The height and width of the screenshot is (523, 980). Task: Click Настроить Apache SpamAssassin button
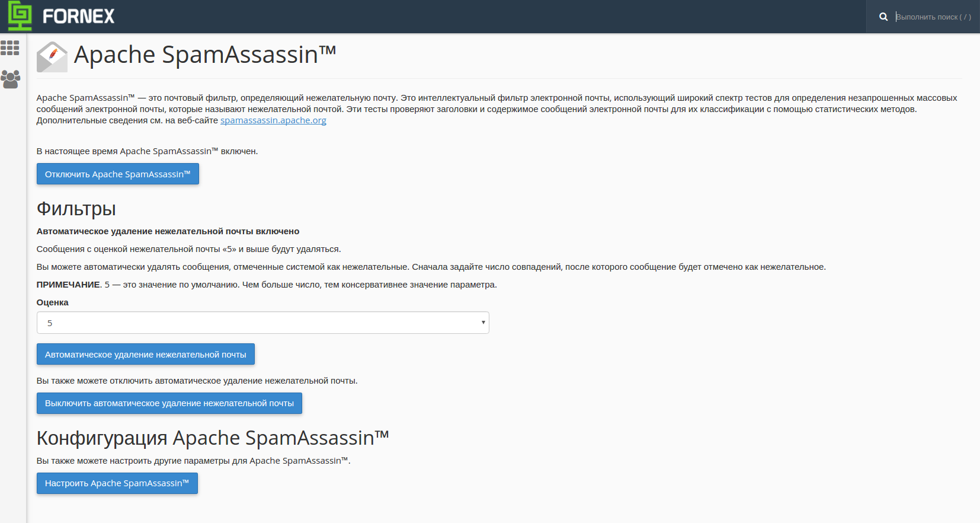[117, 483]
